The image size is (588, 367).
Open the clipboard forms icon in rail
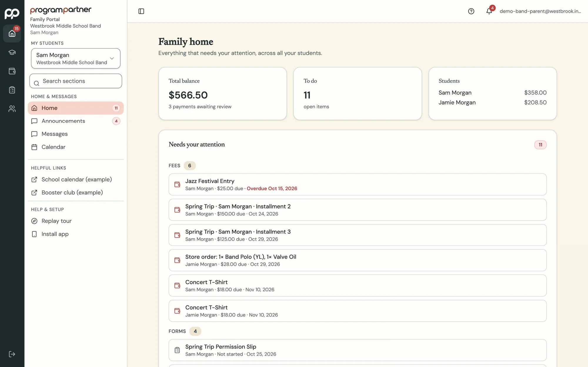coord(12,90)
